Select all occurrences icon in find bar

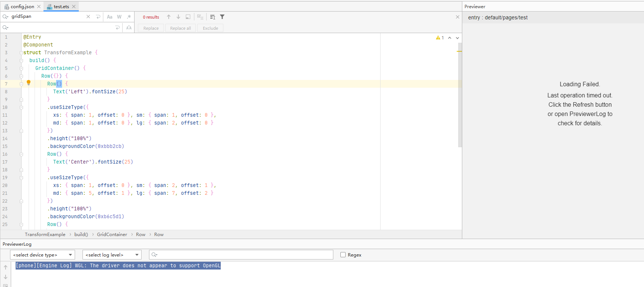tap(200, 17)
